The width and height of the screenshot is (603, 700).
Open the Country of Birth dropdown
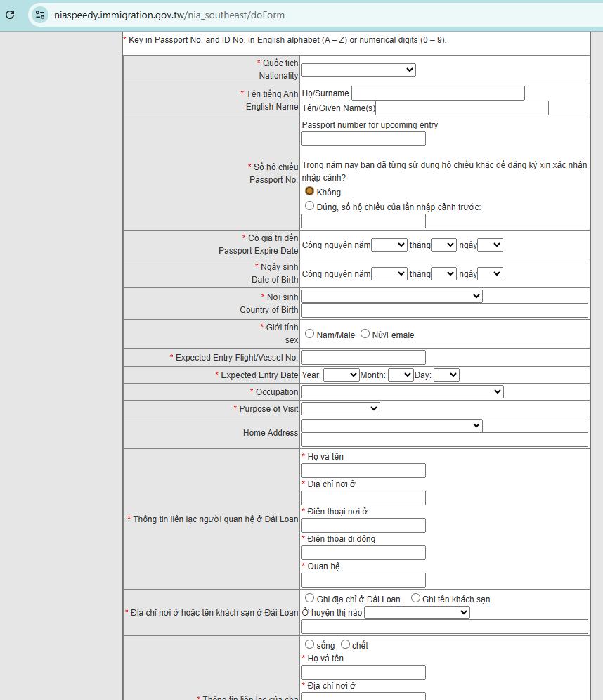(x=391, y=296)
